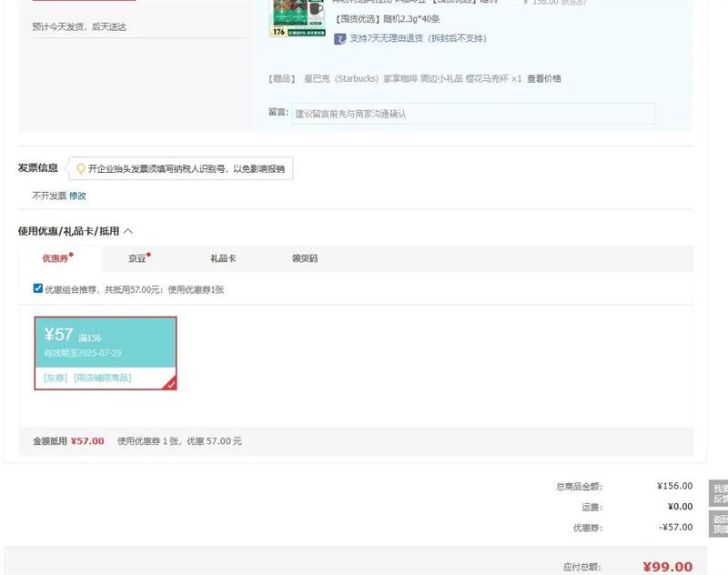This screenshot has height=575, width=728.
Task: Switch to the 京豆 tab
Action: [x=137, y=258]
